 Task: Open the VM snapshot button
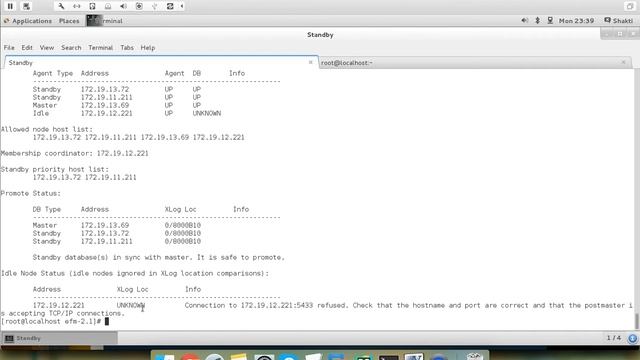27,6
